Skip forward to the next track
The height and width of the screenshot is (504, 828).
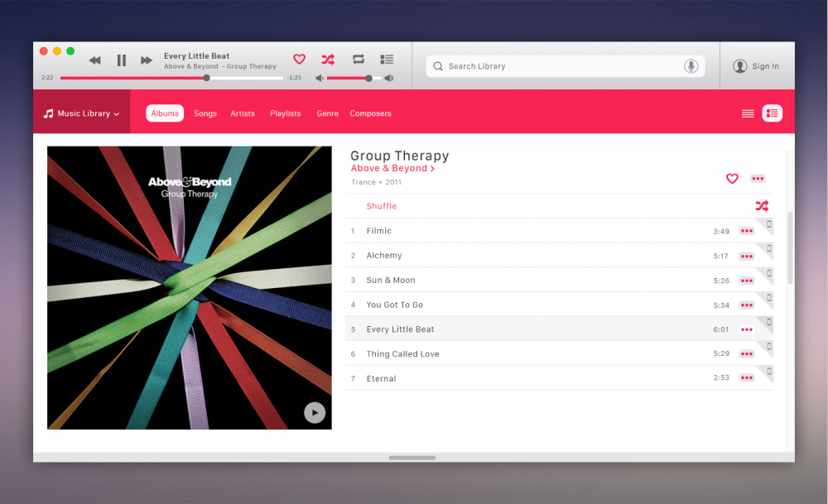click(147, 60)
